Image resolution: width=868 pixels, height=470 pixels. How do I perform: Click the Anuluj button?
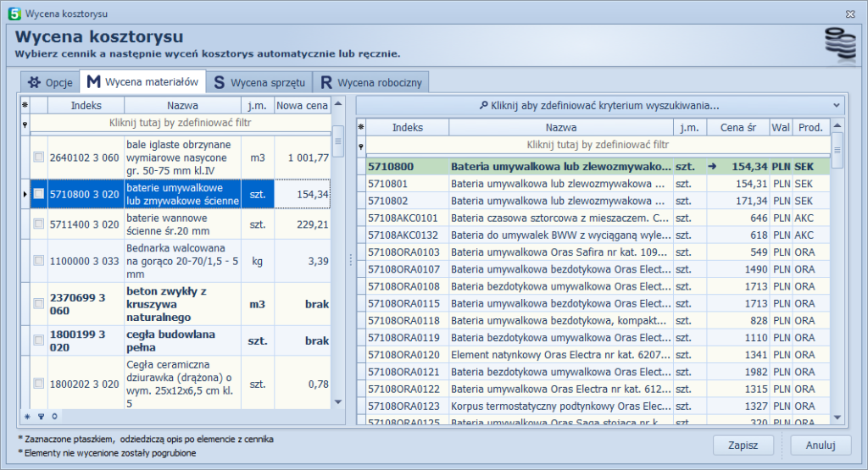tap(820, 445)
